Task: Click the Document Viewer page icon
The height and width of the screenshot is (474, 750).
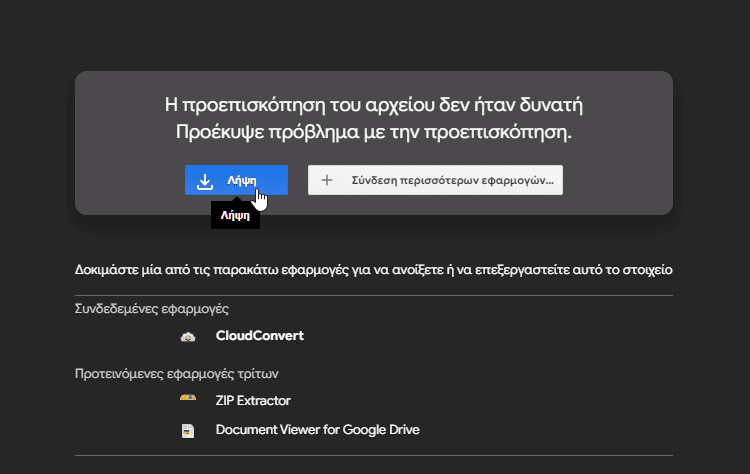Action: point(188,430)
